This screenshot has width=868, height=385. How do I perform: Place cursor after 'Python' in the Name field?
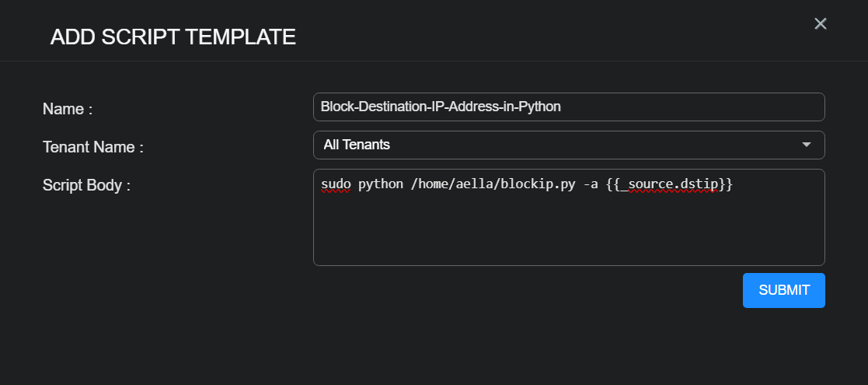tap(562, 107)
